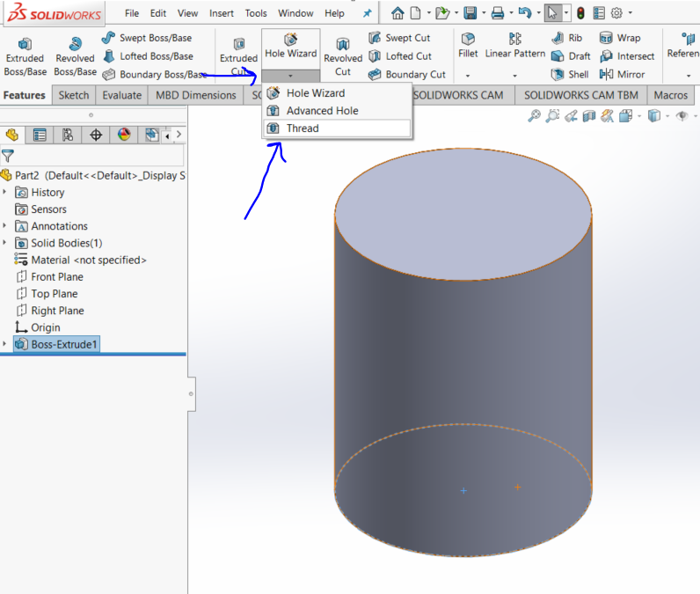Viewport: 700px width, 594px height.
Task: Open the Insert menu
Action: [222, 13]
